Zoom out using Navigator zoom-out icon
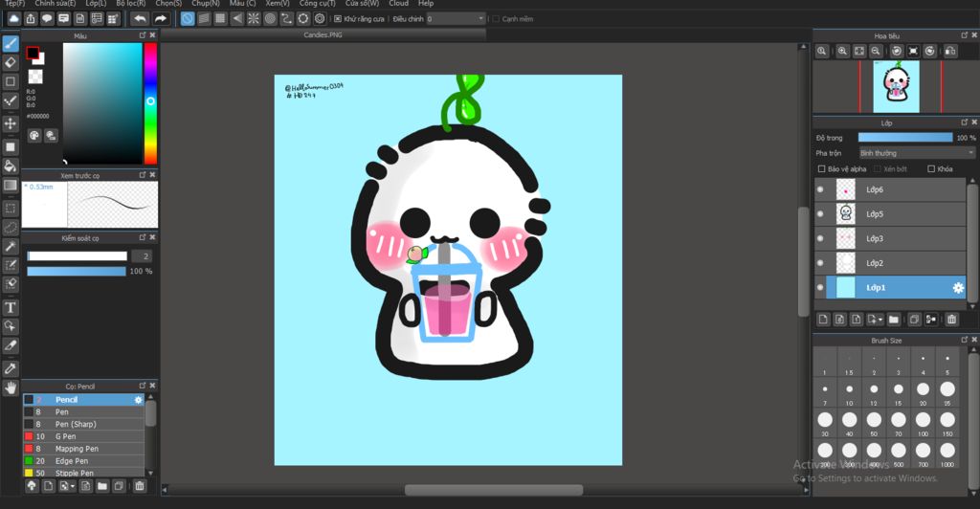Viewport: 980px width, 509px height. 876,52
